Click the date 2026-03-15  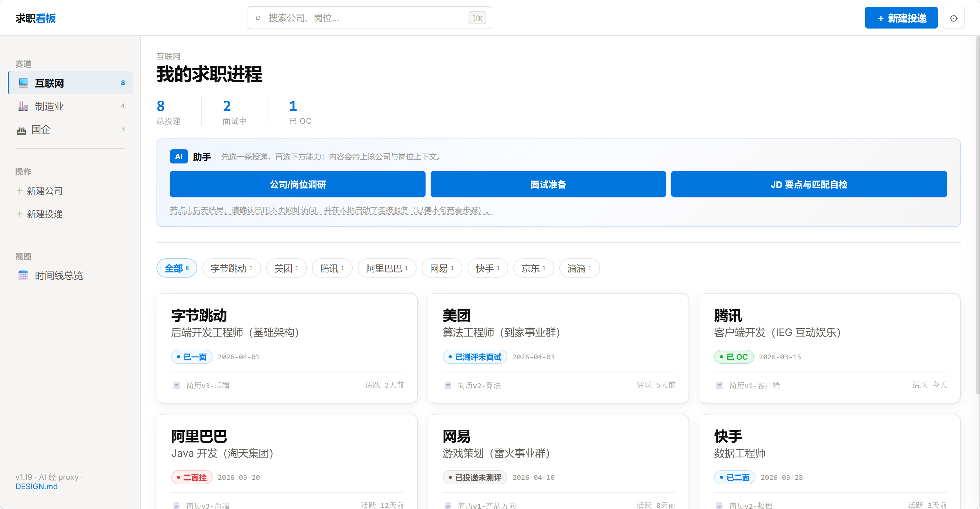point(780,357)
